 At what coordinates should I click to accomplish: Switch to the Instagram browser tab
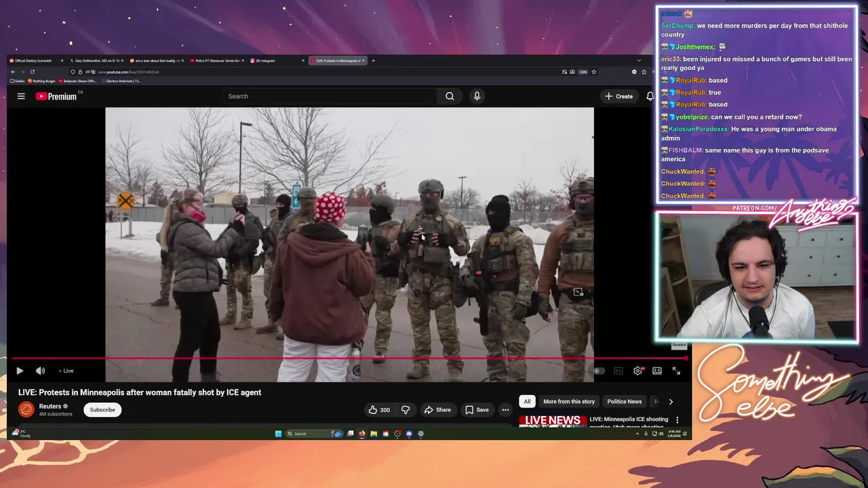[277, 60]
